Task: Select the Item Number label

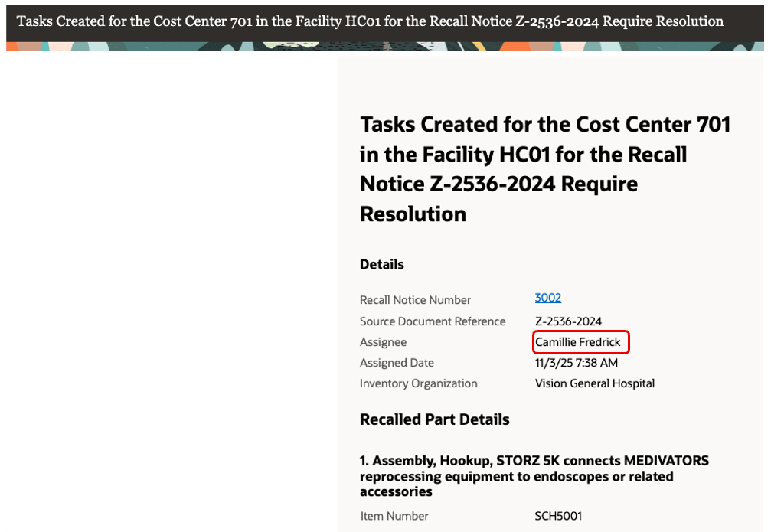Action: 394,516
